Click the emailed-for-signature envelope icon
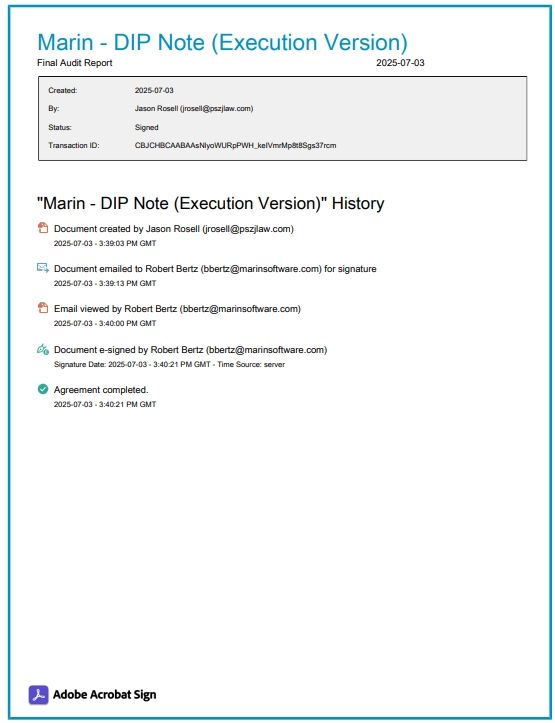 [43, 268]
